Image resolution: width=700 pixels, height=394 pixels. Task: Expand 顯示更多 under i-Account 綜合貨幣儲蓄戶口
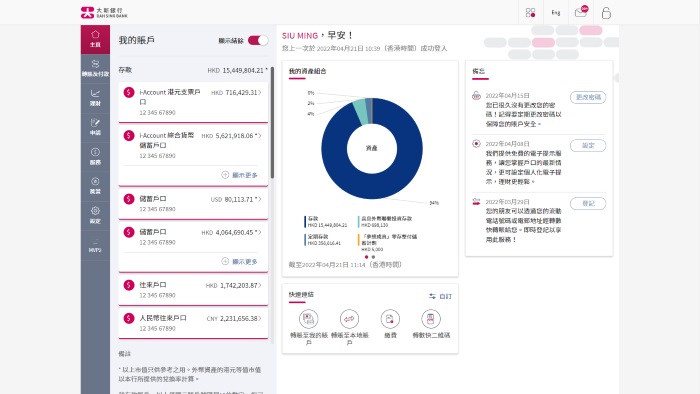point(240,175)
